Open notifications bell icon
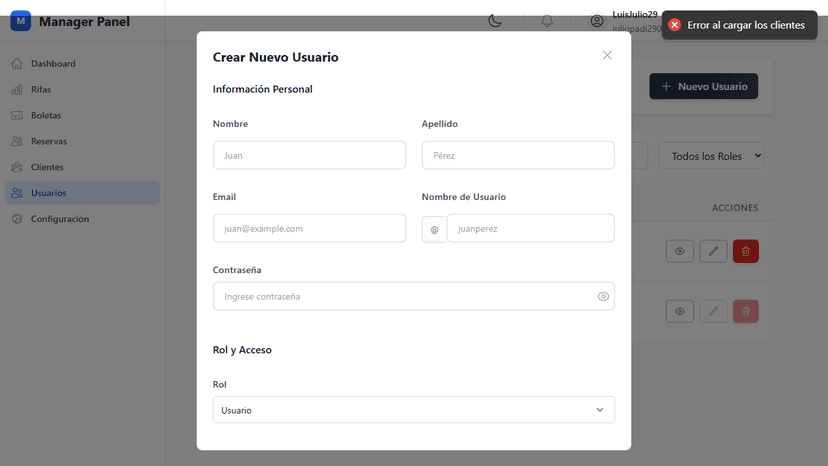828x466 pixels. click(x=547, y=21)
